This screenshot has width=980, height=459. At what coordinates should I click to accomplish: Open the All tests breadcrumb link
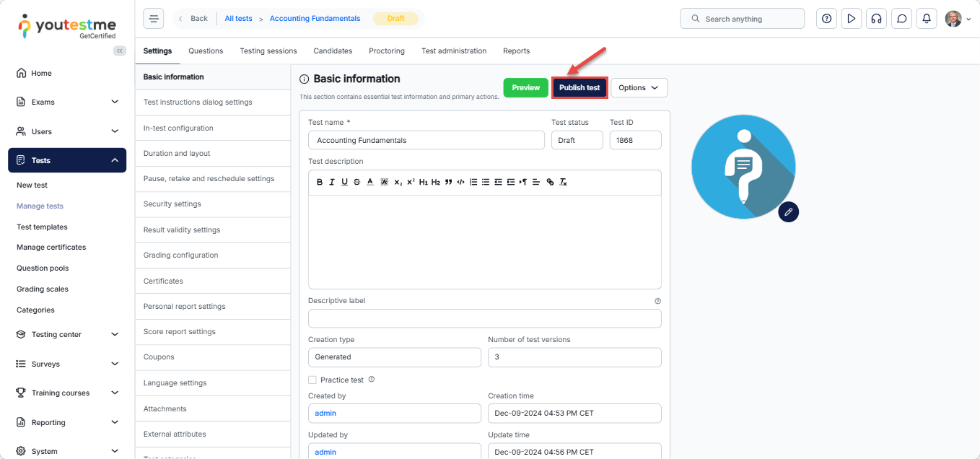(x=238, y=19)
